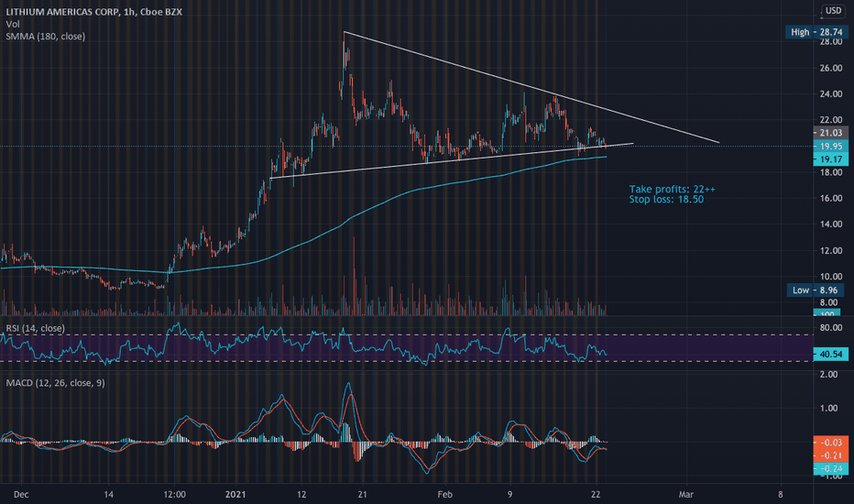Click the 2021 label on time axis
The image size is (854, 504).
[235, 495]
